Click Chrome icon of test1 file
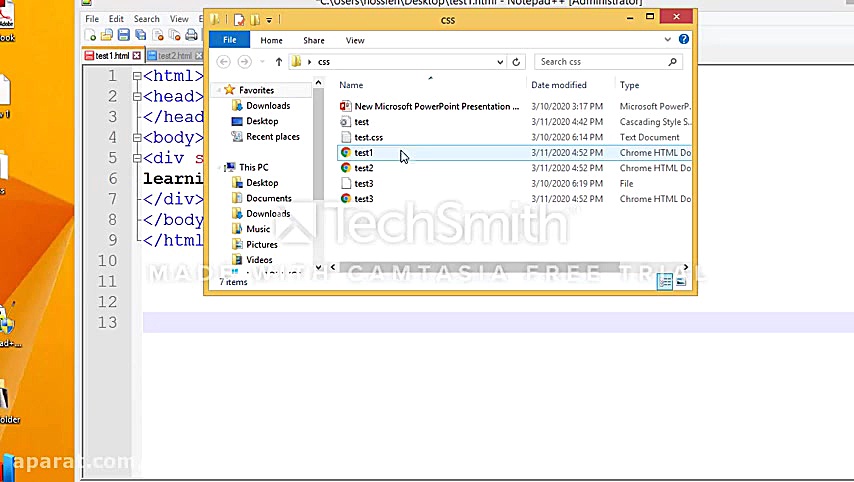This screenshot has width=854, height=482. point(345,152)
